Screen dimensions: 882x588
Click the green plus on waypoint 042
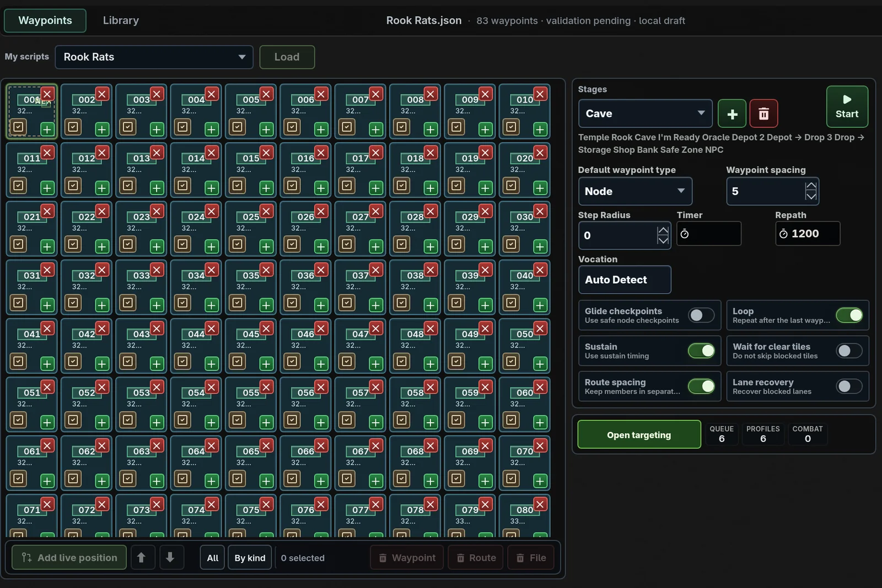(x=102, y=364)
